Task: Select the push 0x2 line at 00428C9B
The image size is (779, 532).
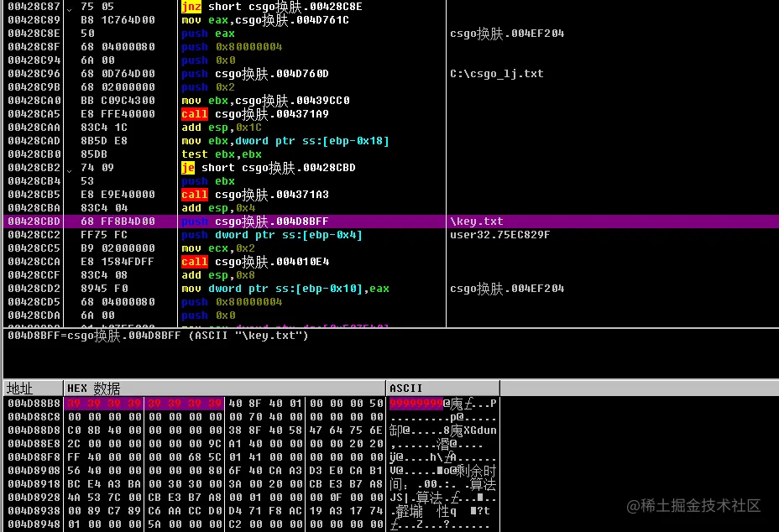Action: [207, 87]
